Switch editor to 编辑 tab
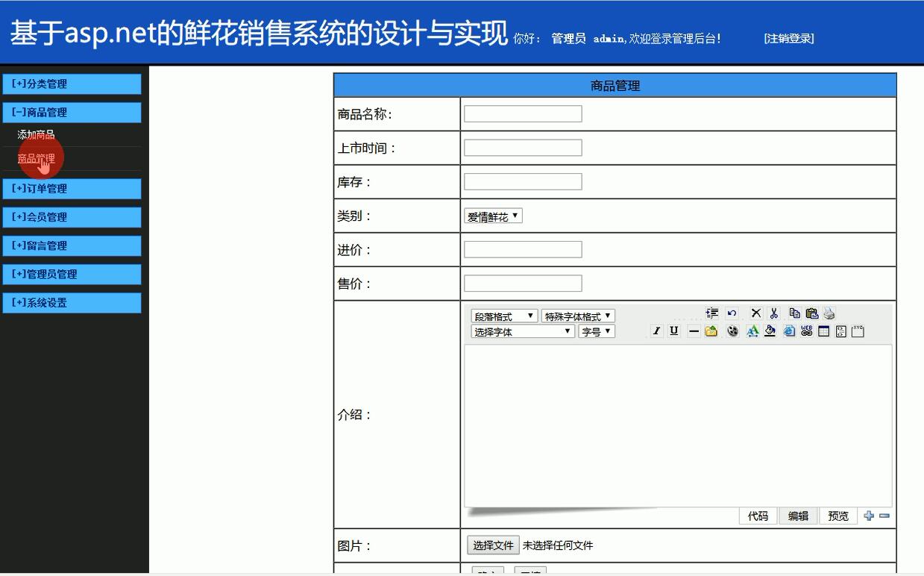The image size is (924, 576). tap(798, 516)
